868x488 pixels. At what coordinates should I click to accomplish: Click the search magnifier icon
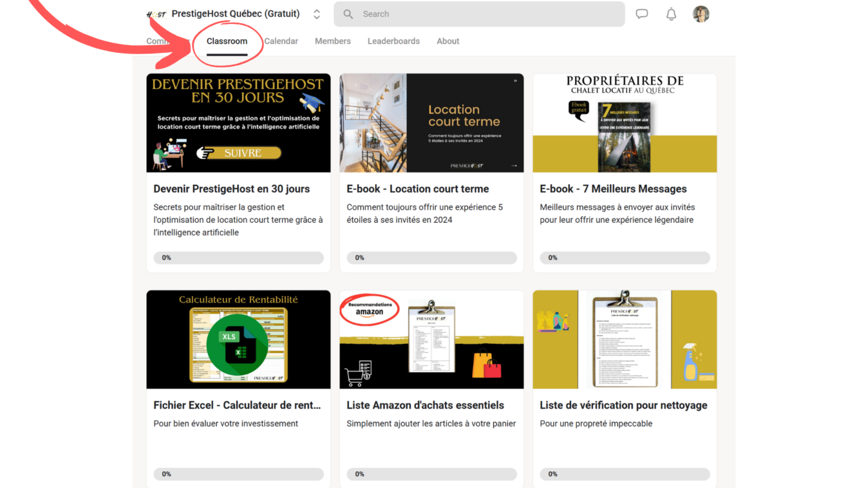point(348,14)
